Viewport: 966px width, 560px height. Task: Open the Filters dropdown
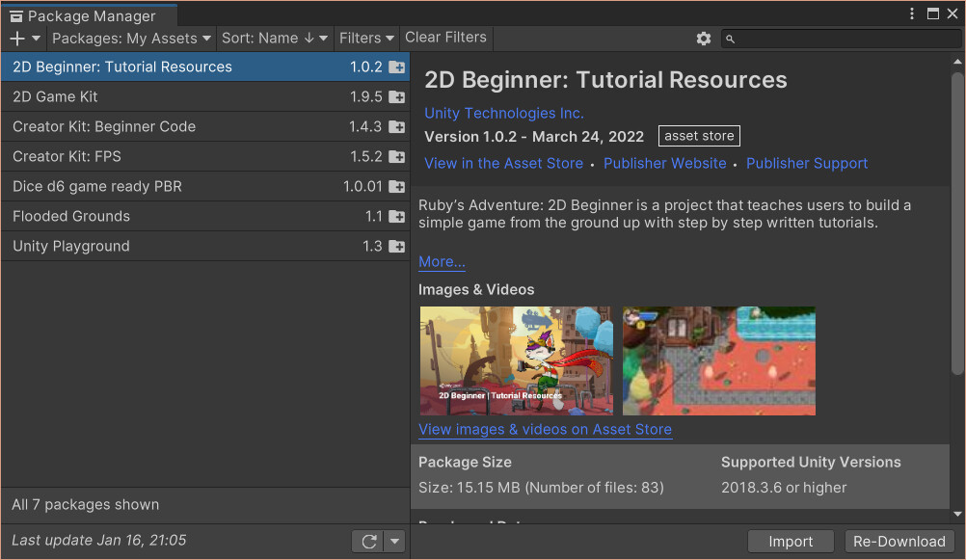(366, 39)
